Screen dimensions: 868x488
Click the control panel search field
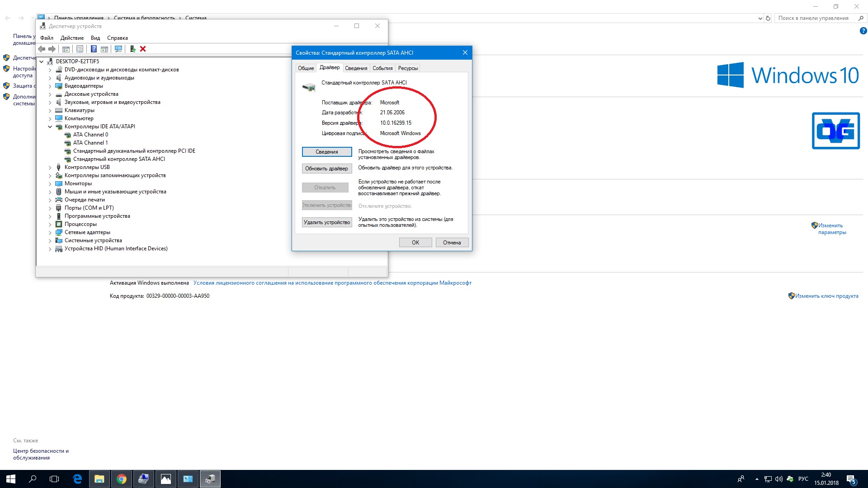(x=814, y=18)
